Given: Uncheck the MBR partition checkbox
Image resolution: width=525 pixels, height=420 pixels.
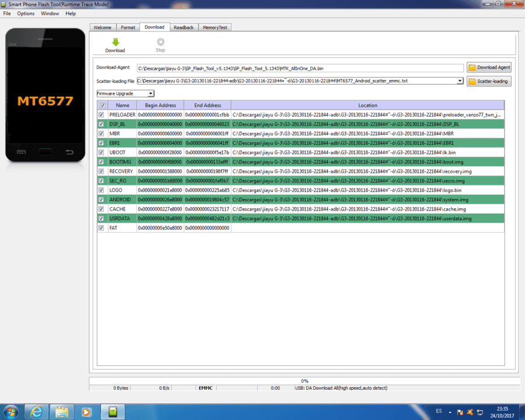Looking at the screenshot, I should click(x=101, y=134).
